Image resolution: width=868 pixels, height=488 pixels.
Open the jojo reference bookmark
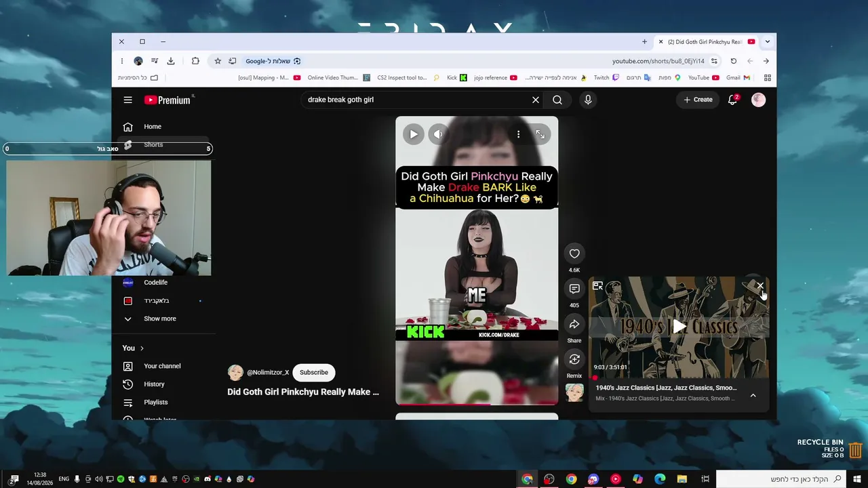(x=496, y=78)
